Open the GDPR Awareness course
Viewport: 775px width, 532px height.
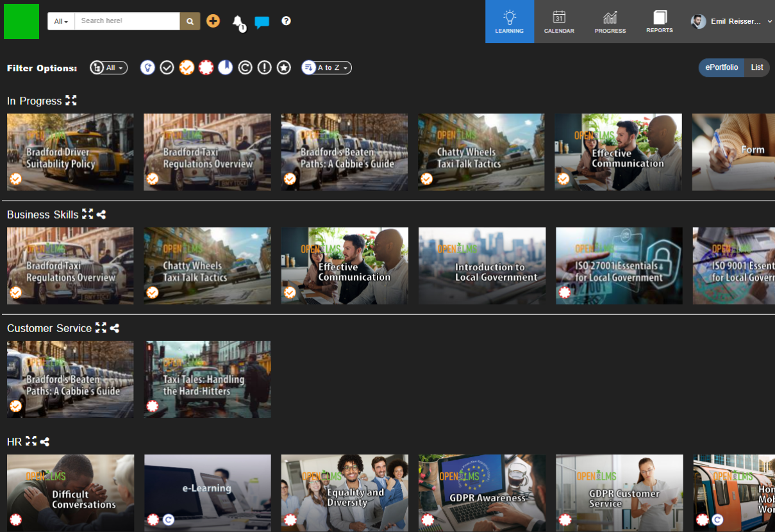tap(482, 493)
